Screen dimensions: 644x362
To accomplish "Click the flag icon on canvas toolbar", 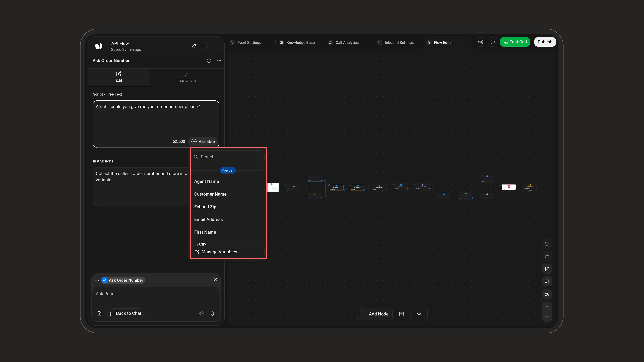I will (547, 269).
